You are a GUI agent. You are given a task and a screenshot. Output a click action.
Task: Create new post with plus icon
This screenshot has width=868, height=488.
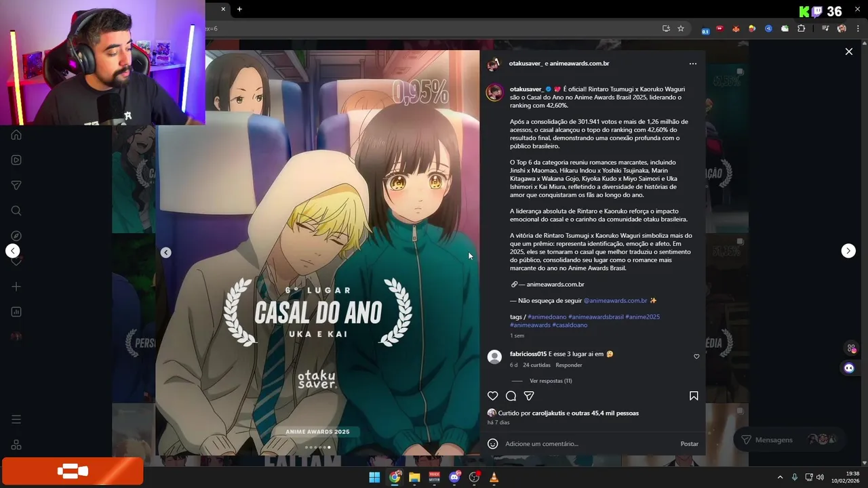(x=16, y=287)
